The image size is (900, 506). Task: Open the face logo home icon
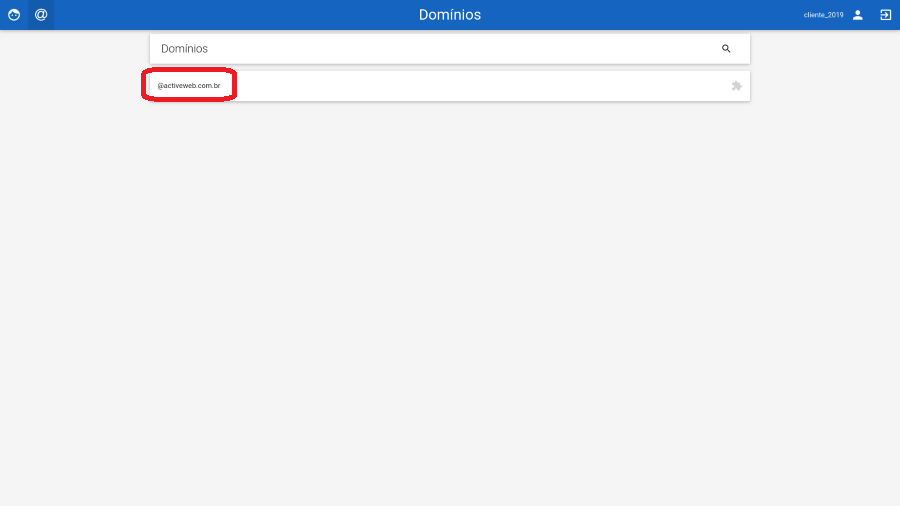pyautogui.click(x=14, y=15)
